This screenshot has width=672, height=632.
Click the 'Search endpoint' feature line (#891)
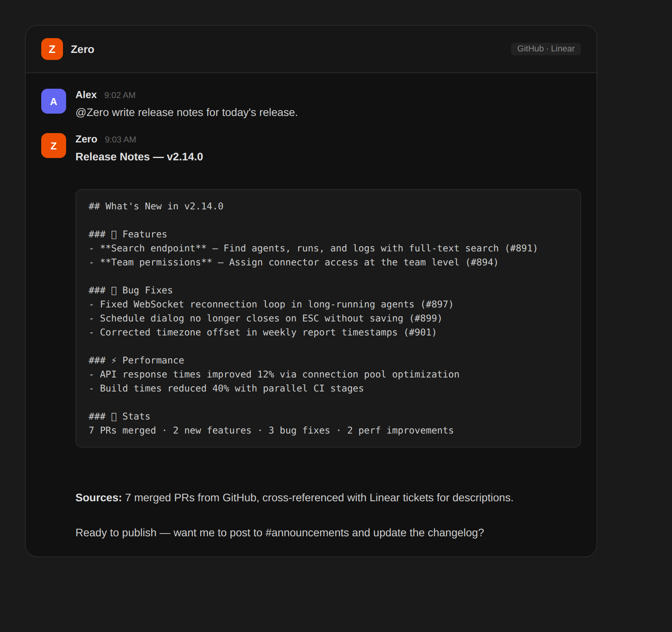[x=313, y=248]
